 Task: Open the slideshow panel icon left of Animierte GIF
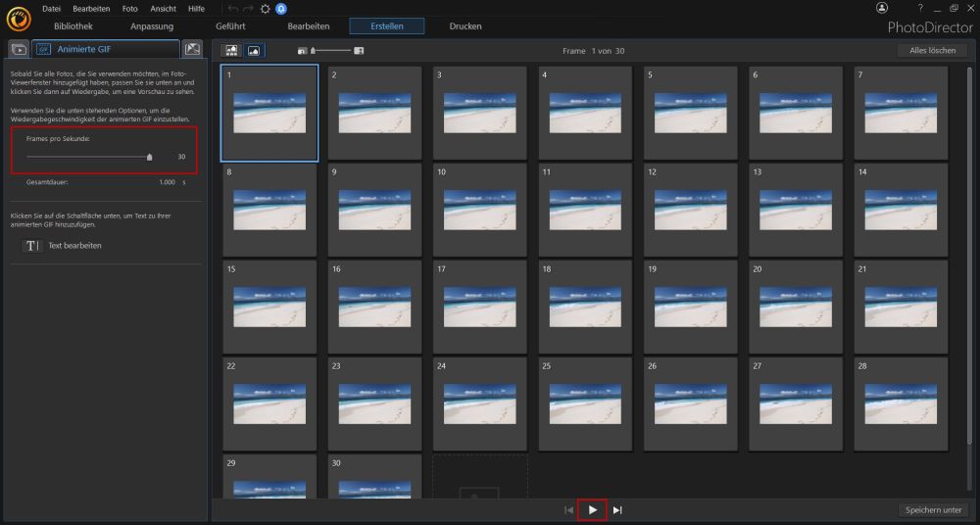[18, 49]
